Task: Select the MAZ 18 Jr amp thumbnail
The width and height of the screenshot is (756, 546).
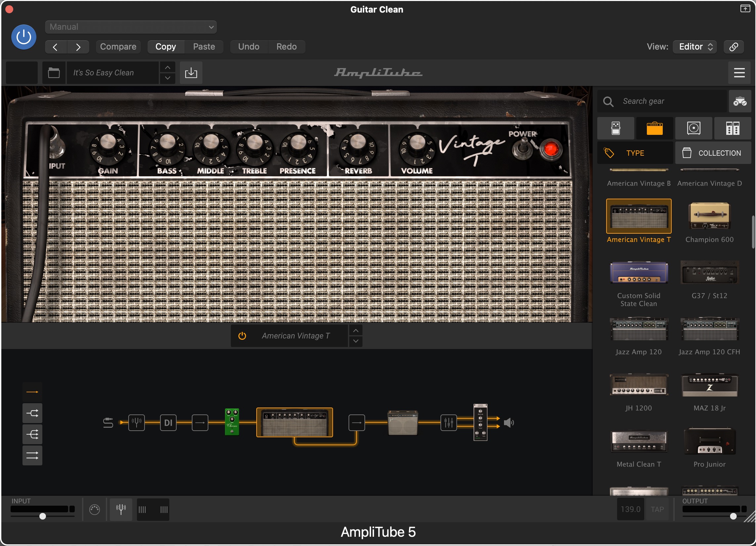Action: click(709, 385)
